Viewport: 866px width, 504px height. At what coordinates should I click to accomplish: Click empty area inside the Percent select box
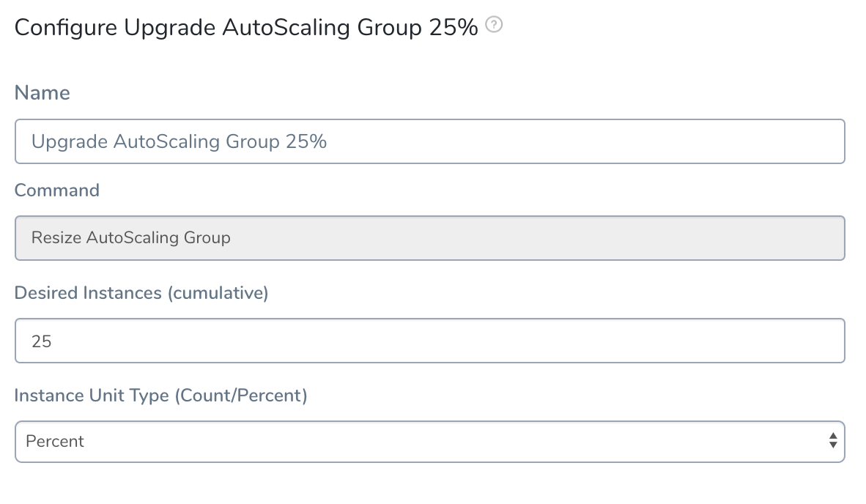(x=442, y=442)
